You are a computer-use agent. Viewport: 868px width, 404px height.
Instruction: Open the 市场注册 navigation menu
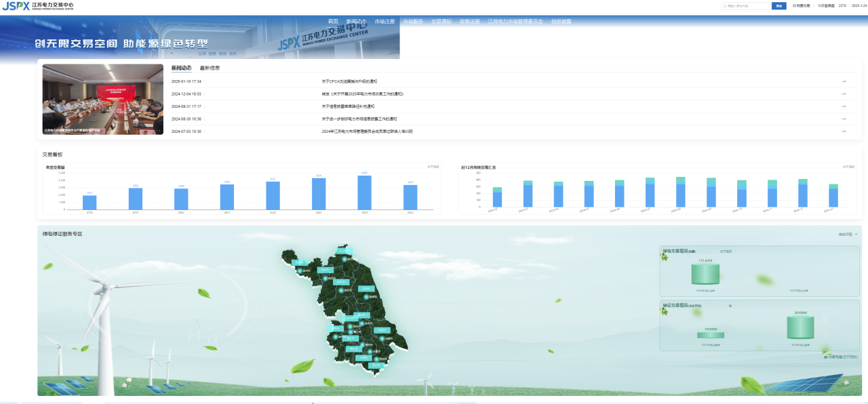point(384,22)
